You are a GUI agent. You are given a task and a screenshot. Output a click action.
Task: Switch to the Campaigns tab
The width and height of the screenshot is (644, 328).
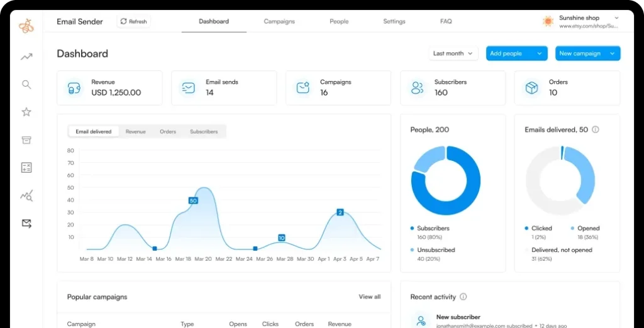(279, 21)
